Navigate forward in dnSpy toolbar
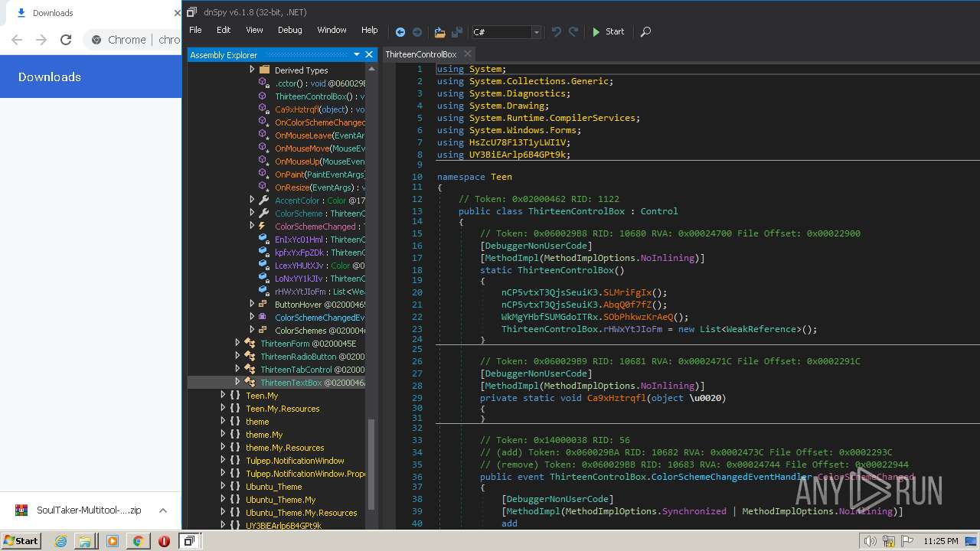980x551 pixels. 417,32
